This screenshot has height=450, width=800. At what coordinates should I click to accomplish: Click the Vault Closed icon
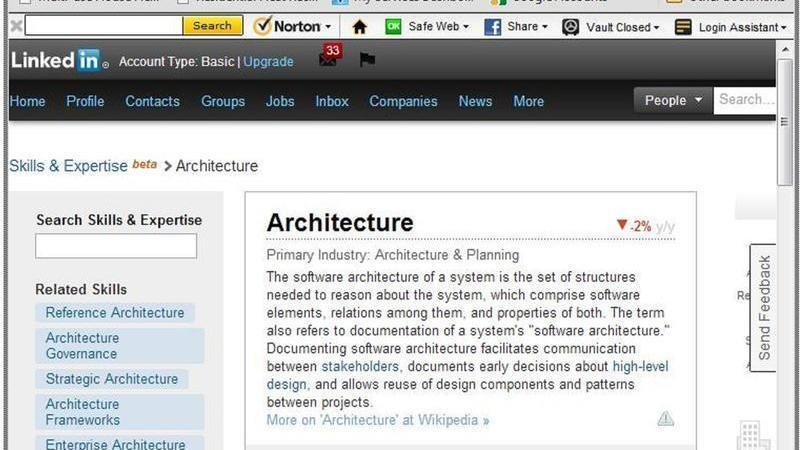click(x=570, y=27)
